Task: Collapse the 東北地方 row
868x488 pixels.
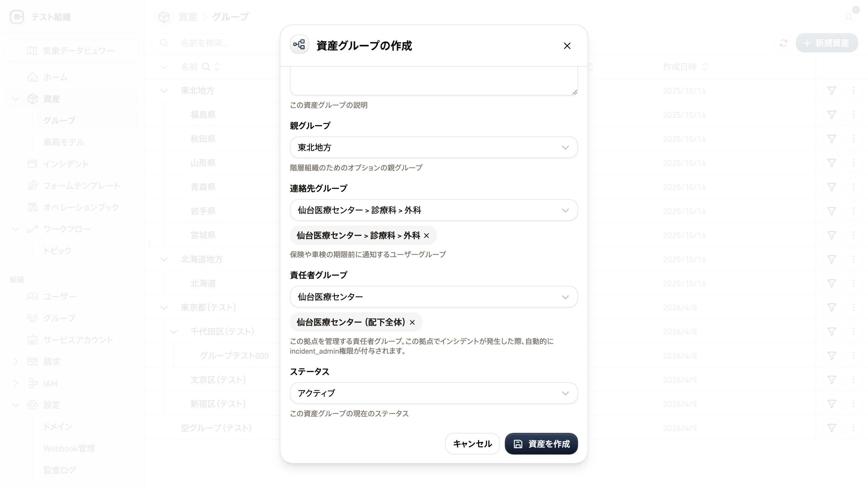Action: click(164, 91)
